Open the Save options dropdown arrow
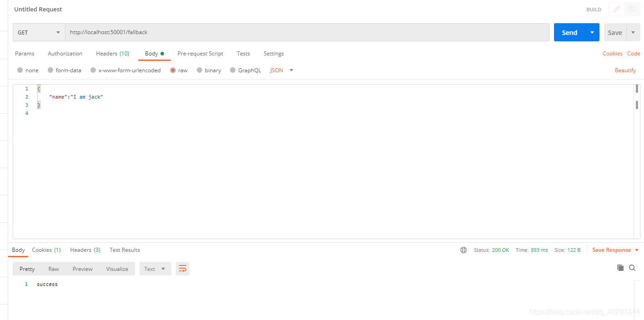 tap(633, 32)
